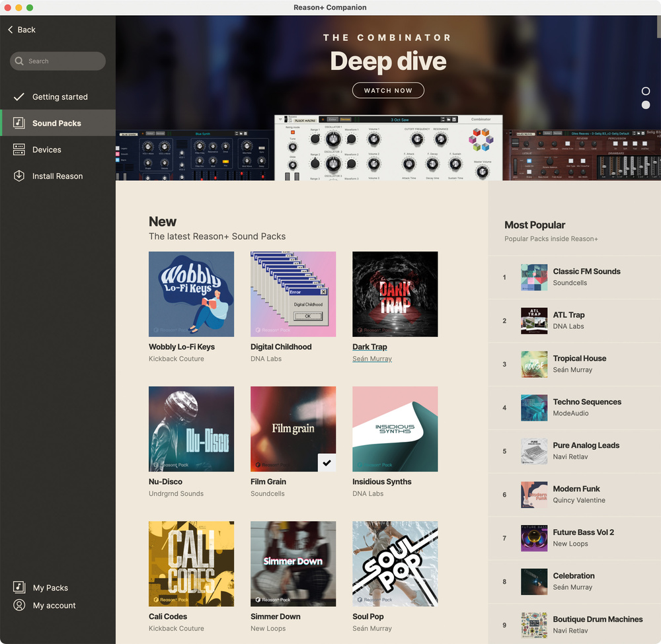Select the second banner carousel dot
The height and width of the screenshot is (644, 661).
pyautogui.click(x=646, y=105)
